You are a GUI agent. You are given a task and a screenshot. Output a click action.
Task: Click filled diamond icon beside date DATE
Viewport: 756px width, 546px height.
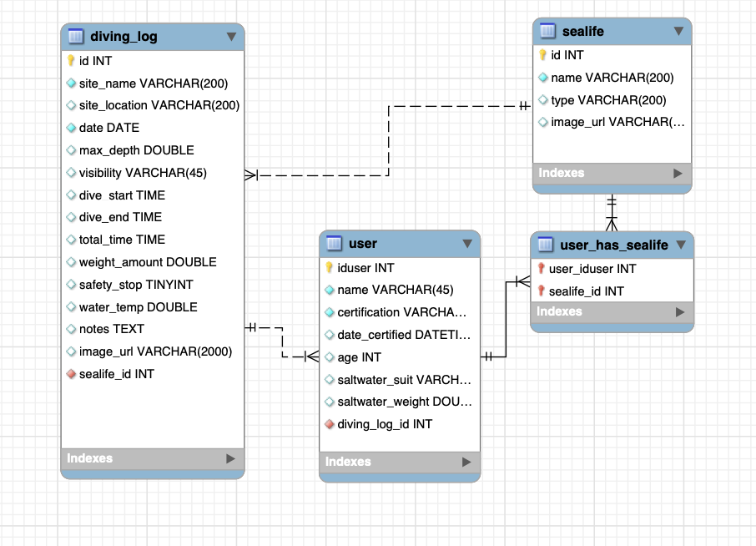[x=72, y=128]
